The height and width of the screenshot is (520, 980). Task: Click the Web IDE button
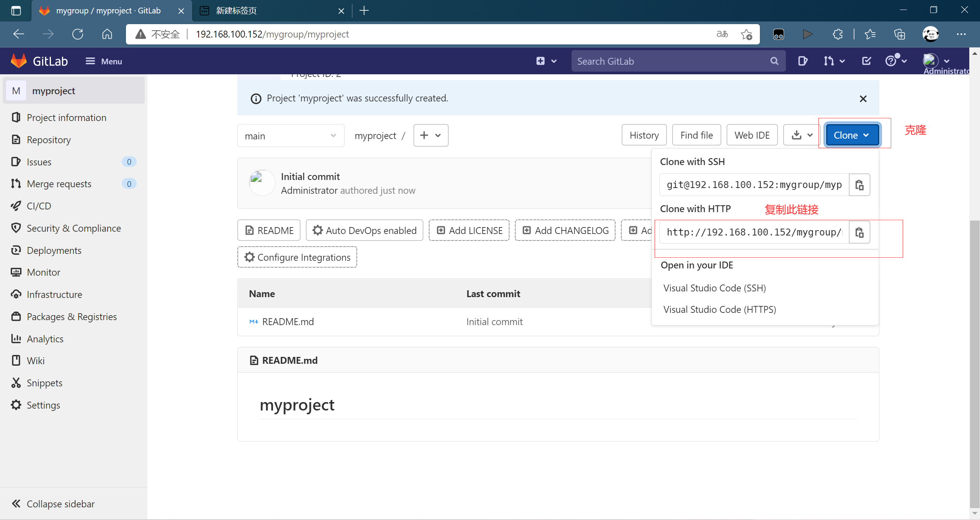point(751,135)
